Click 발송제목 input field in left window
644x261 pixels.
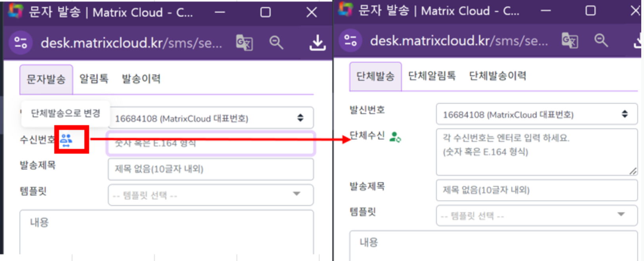pos(210,169)
